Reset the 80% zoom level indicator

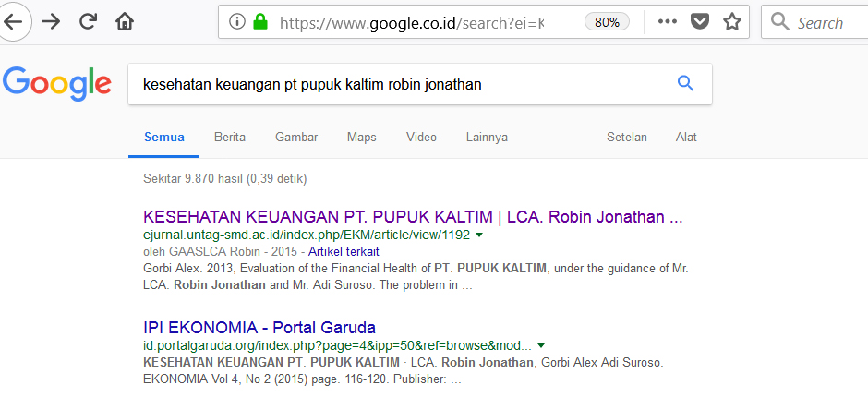point(607,22)
